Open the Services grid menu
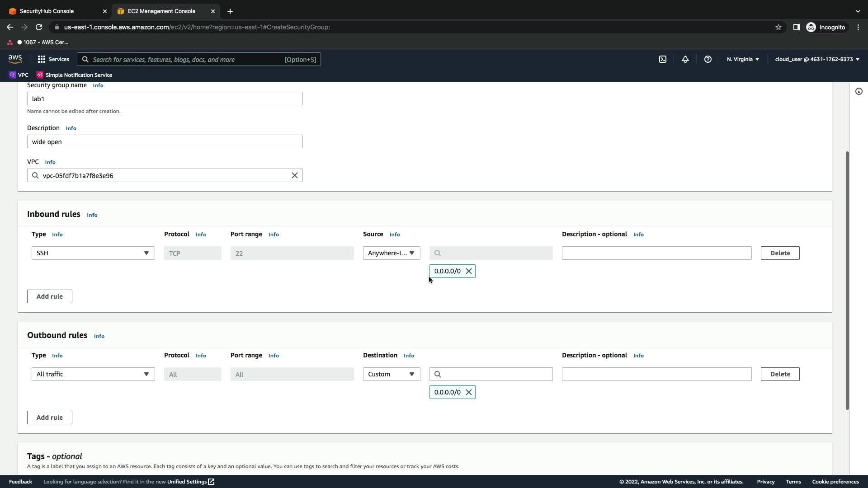The height and width of the screenshot is (488, 868). [53, 59]
